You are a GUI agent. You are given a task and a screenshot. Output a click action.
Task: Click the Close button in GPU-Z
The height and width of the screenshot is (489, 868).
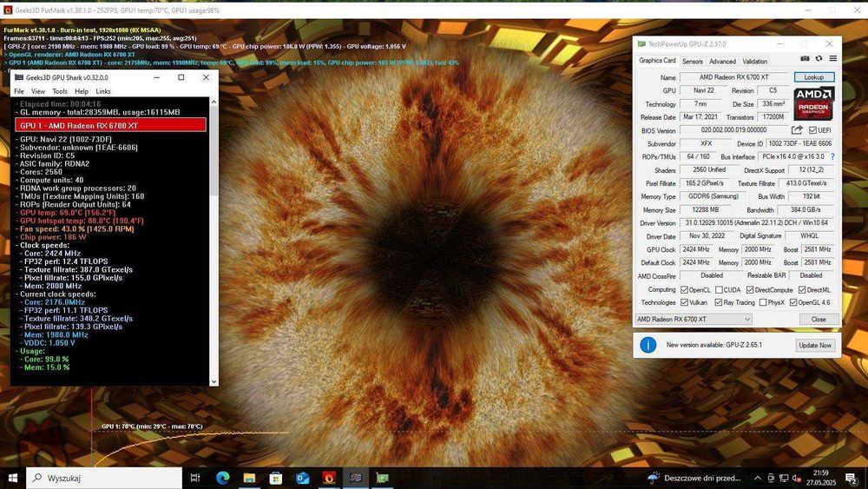point(819,320)
